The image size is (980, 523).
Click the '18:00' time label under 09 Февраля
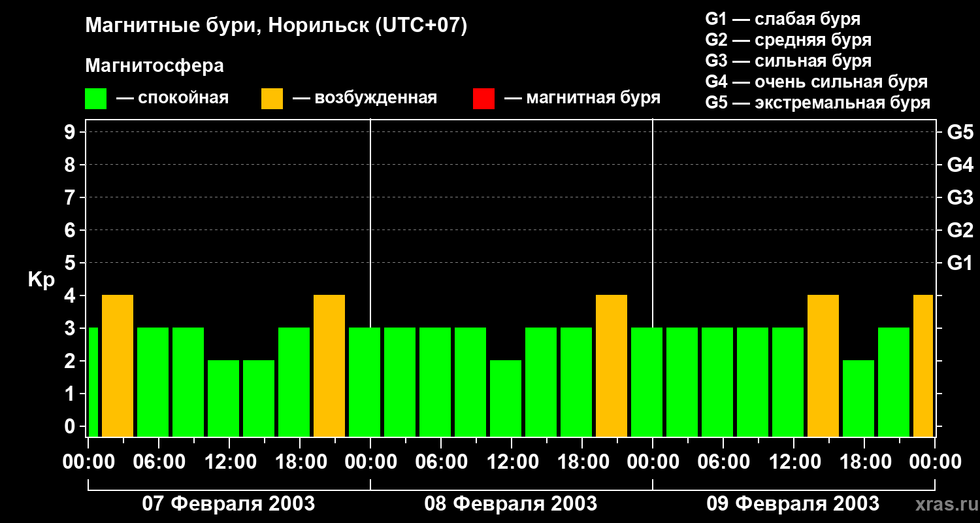[864, 462]
